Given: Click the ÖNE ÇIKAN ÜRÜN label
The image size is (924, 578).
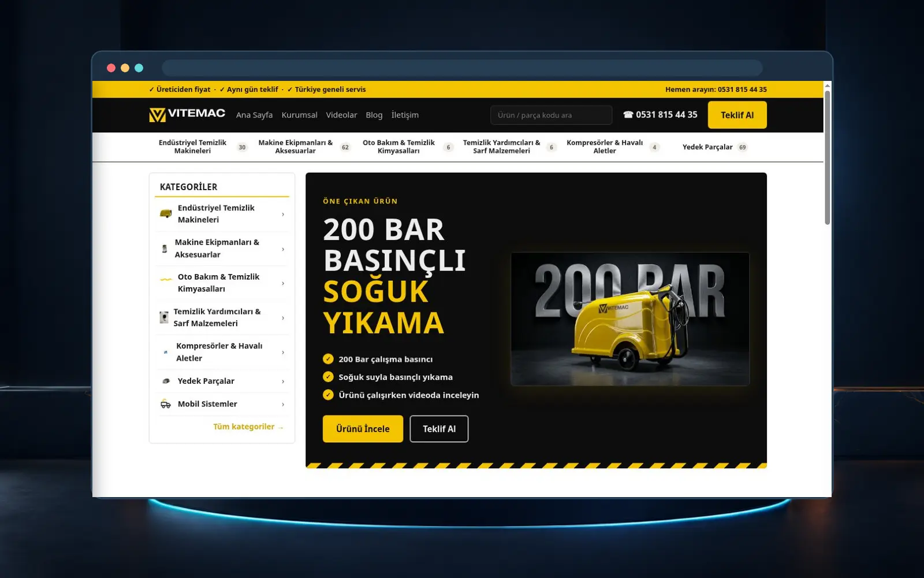Looking at the screenshot, I should (x=360, y=201).
